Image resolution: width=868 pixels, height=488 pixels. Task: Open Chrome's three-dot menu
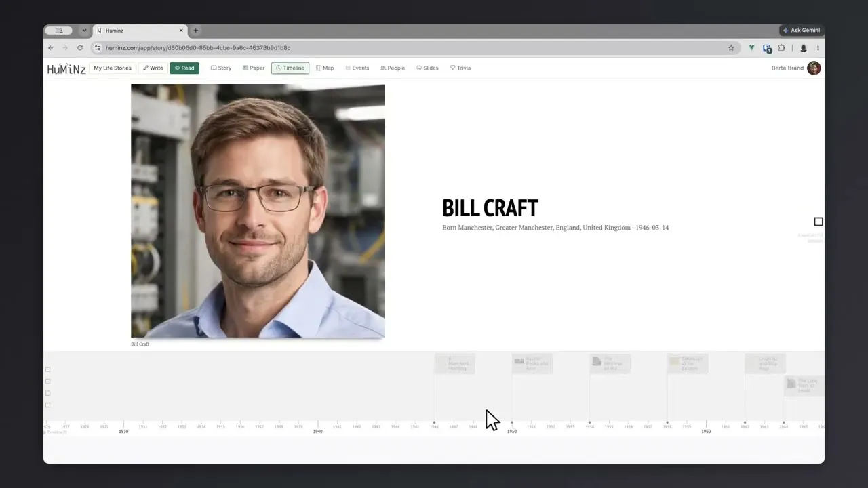(x=818, y=48)
